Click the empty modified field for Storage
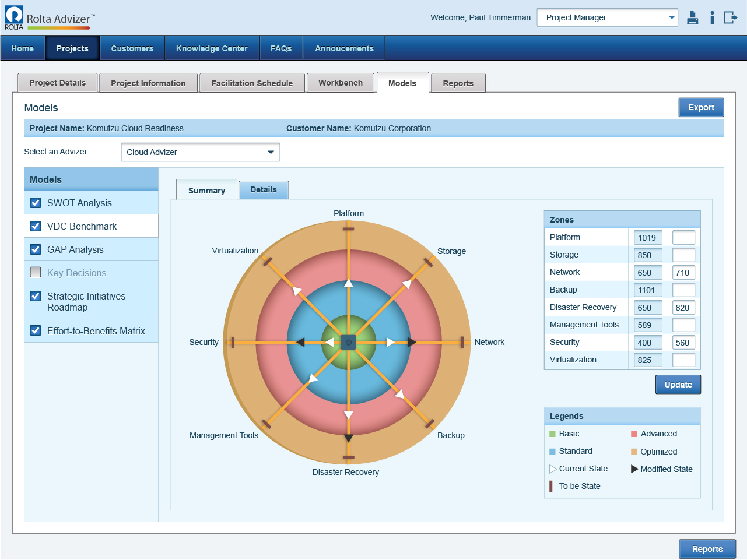The width and height of the screenshot is (747, 560). (x=683, y=255)
